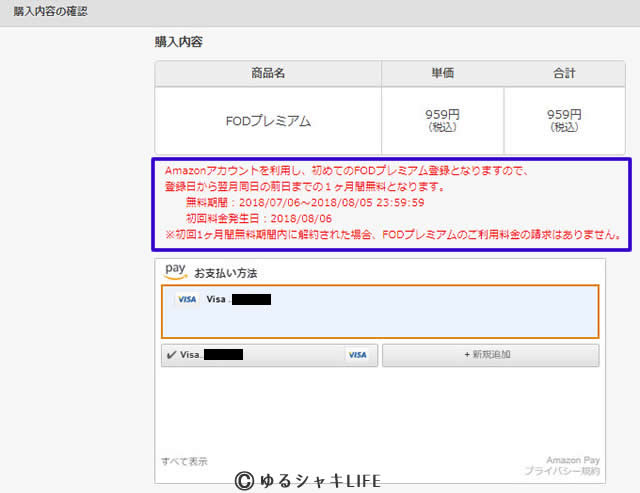640x493 pixels.
Task: Click the Amazonアカウントを利用し notice line
Action: coord(347,171)
